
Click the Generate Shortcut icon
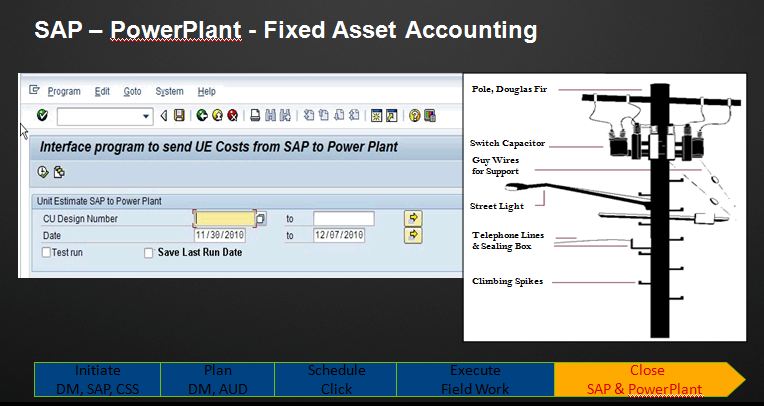[391, 116]
